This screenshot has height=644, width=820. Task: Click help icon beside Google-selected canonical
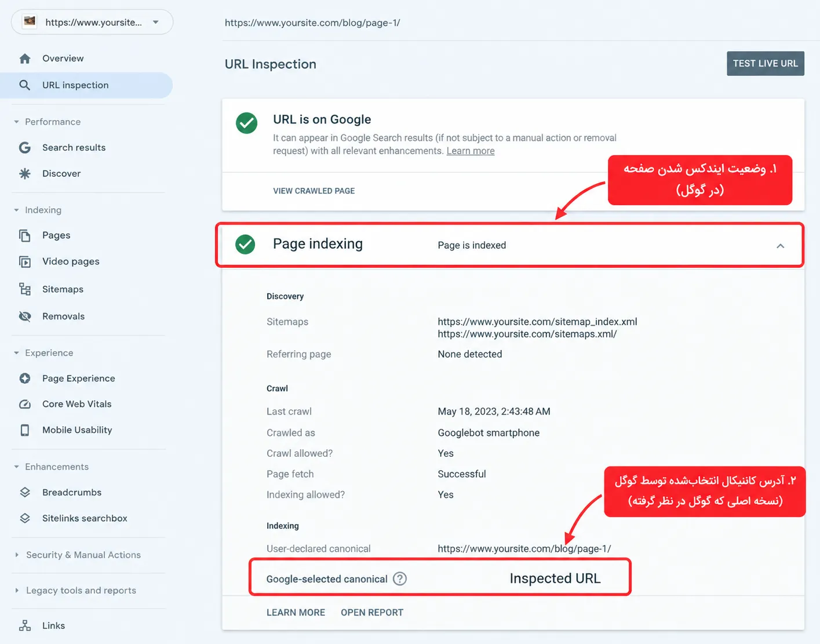[x=400, y=578]
